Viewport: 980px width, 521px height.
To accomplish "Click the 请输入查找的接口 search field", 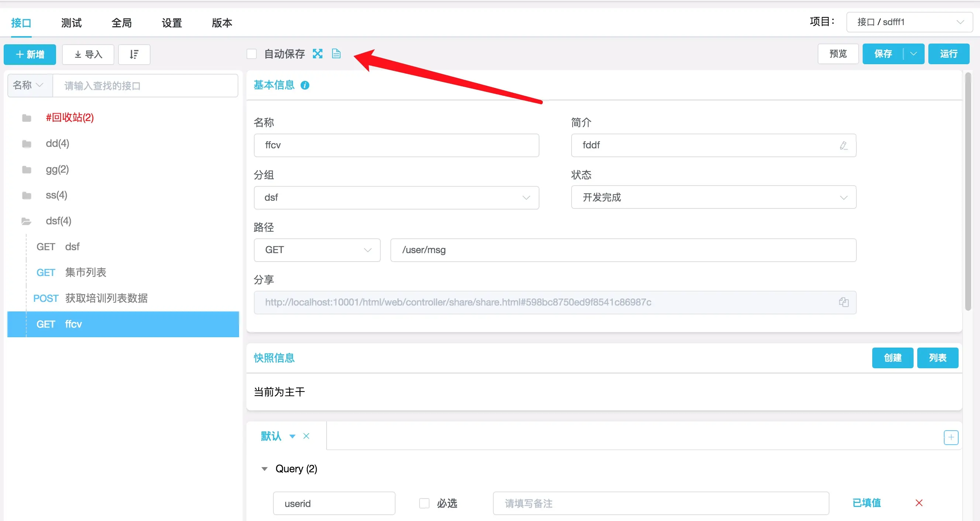I will click(x=145, y=86).
